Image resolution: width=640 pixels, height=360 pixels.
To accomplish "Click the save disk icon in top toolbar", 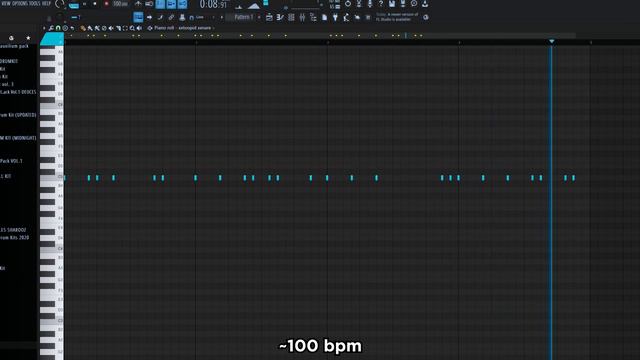I will pyautogui.click(x=392, y=4).
